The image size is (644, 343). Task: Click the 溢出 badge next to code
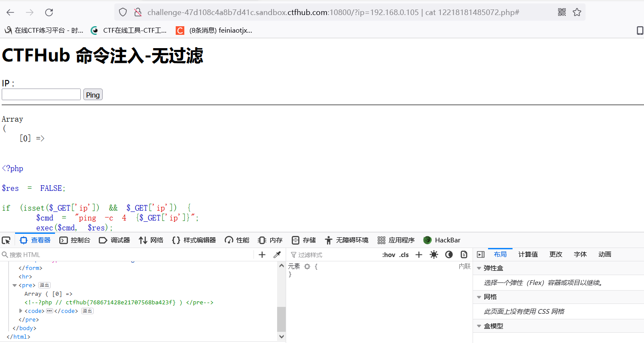tap(88, 311)
